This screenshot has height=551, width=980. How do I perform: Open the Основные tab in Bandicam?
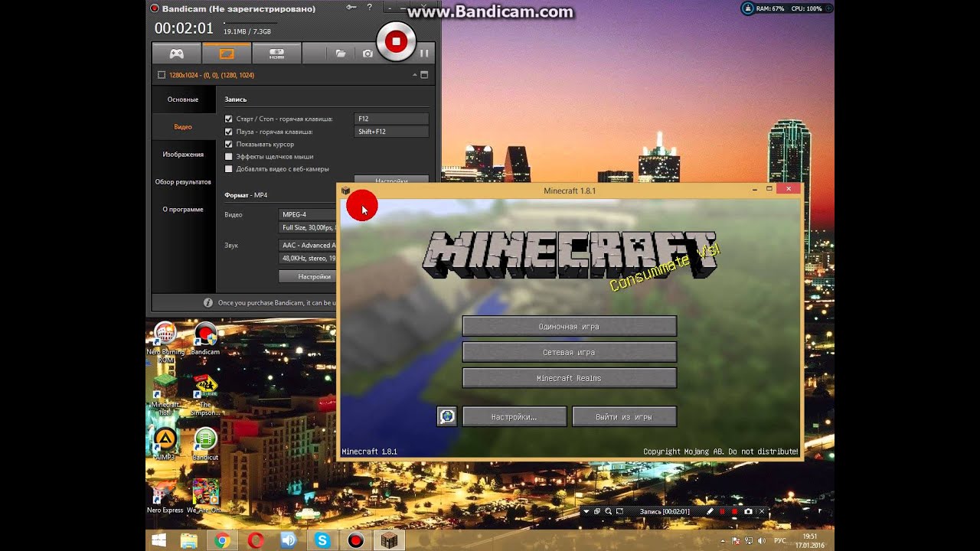coord(183,99)
